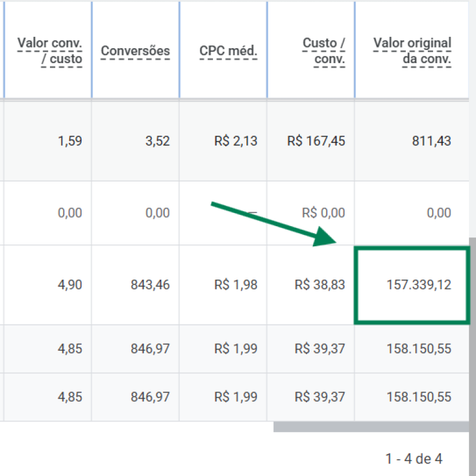The width and height of the screenshot is (476, 476).
Task: Click the 1 - 4 de 4 pagination text
Action: click(414, 459)
